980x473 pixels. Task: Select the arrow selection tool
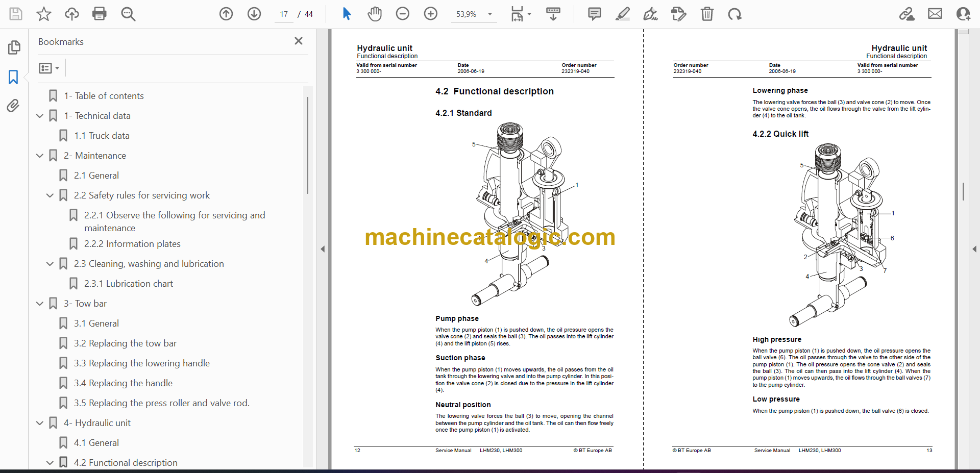(x=347, y=14)
